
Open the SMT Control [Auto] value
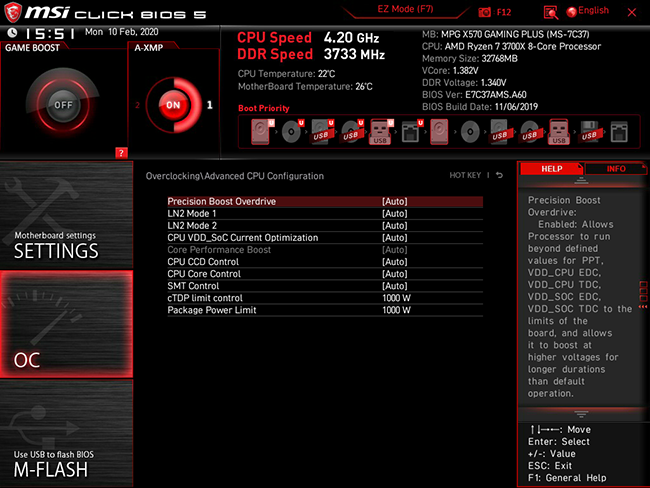pos(395,286)
